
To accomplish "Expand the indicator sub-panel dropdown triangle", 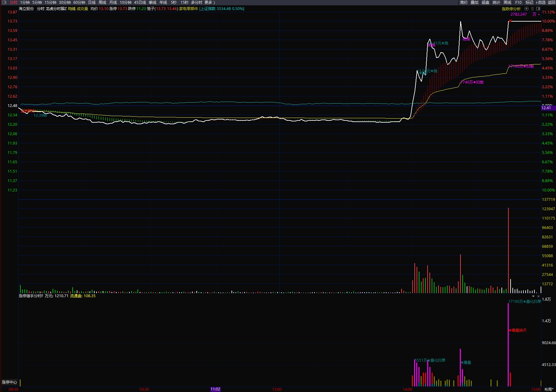I will pos(533,296).
